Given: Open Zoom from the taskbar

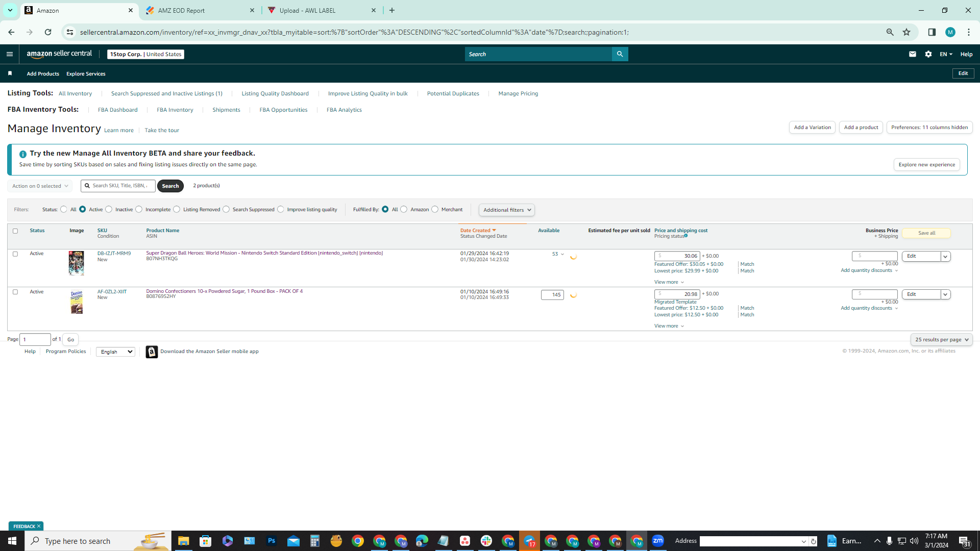Looking at the screenshot, I should 658,541.
